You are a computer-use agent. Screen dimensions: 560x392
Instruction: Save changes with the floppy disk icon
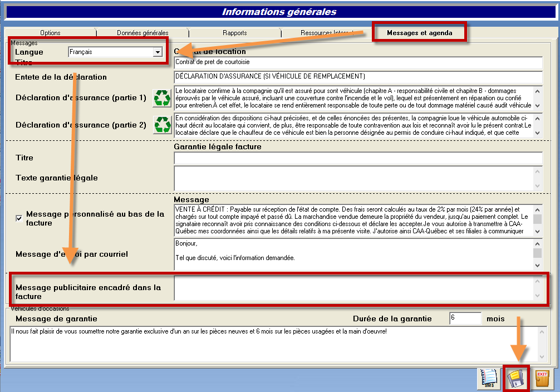(515, 379)
